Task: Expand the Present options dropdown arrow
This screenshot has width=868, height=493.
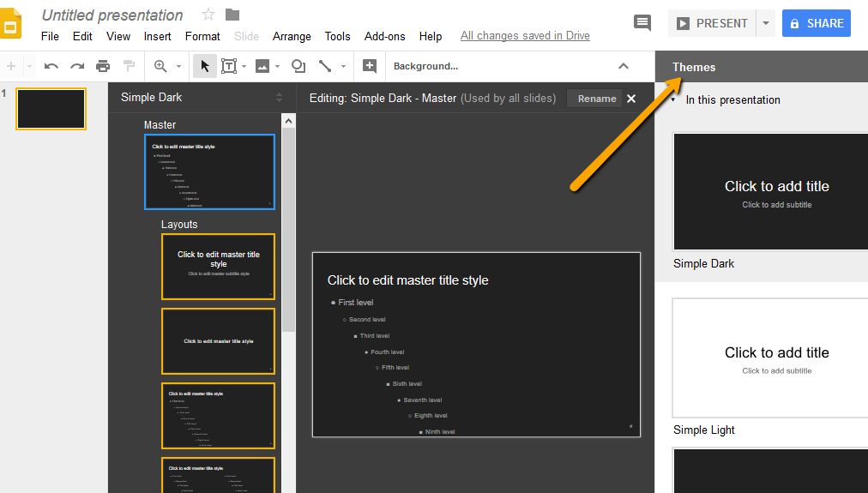Action: tap(766, 23)
